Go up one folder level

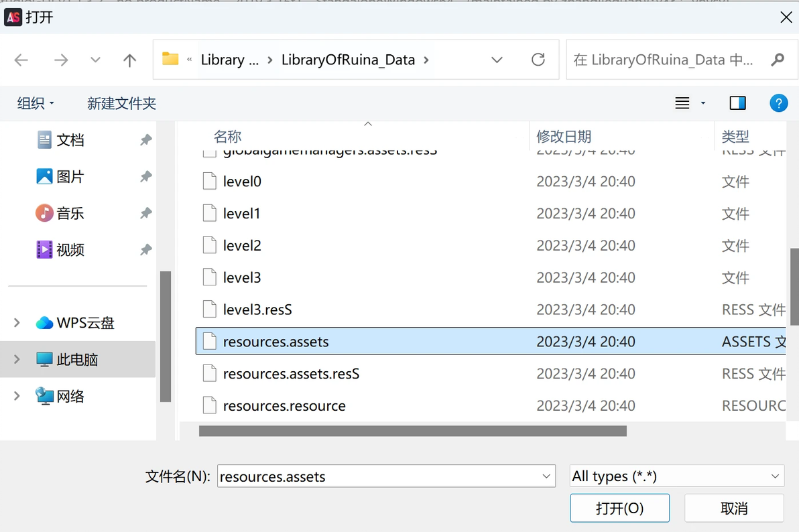[129, 60]
